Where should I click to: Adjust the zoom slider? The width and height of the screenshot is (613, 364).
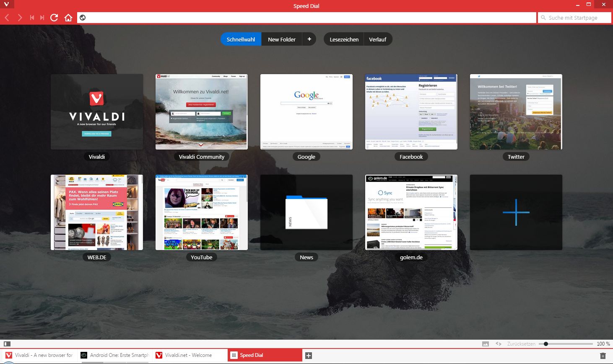pyautogui.click(x=545, y=343)
